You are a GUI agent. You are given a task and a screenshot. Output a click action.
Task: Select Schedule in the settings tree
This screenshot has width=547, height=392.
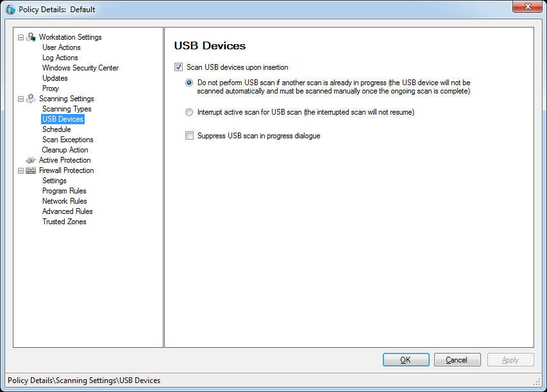pyautogui.click(x=56, y=129)
